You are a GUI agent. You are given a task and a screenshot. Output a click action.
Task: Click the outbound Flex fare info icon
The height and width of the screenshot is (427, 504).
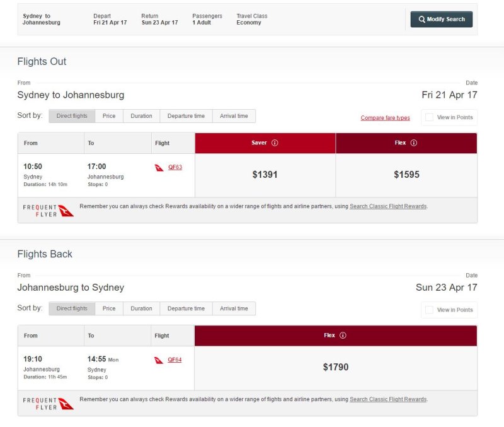(x=414, y=143)
